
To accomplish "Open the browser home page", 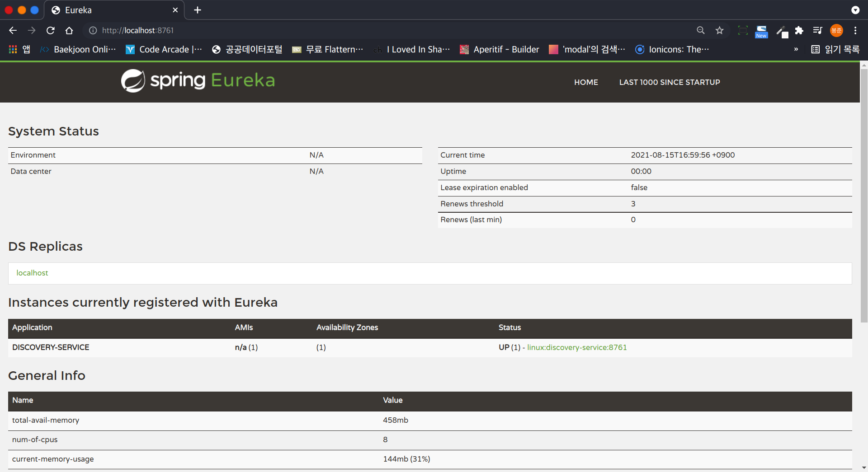I will pos(69,30).
